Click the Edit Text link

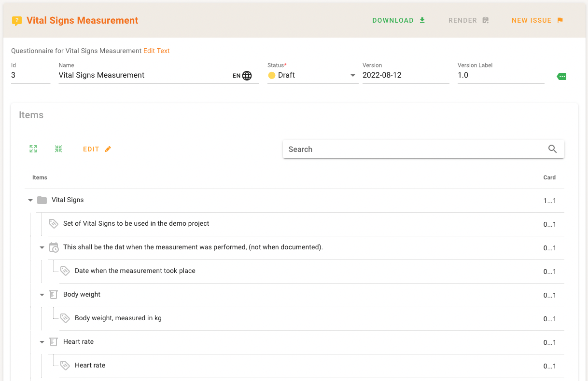(156, 51)
